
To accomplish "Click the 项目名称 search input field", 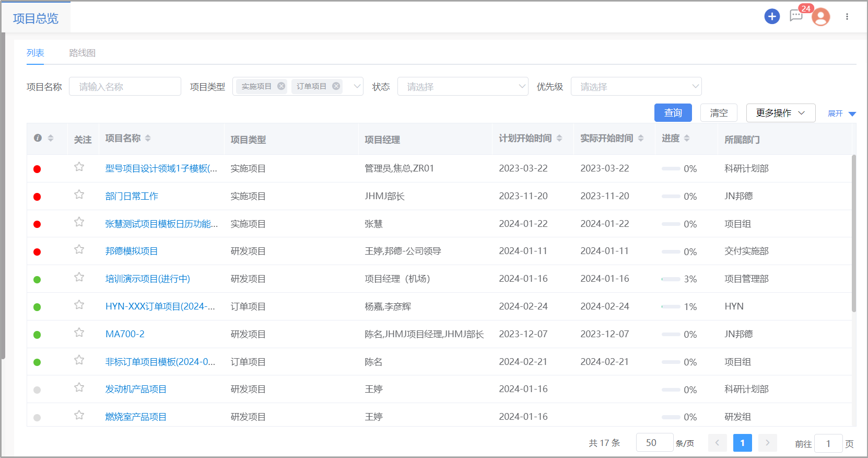I will tap(125, 86).
